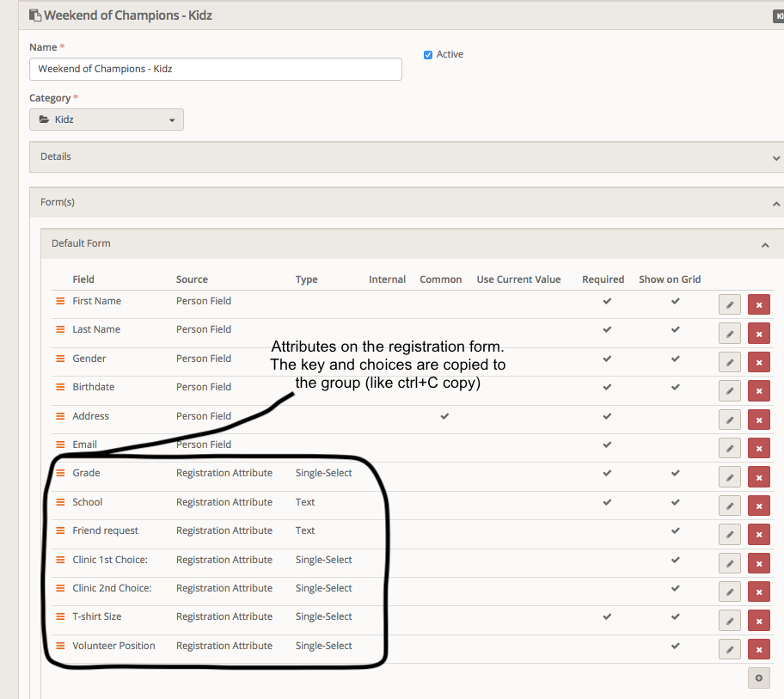Click pencil edit icon for Gender
The height and width of the screenshot is (699, 784).
[x=729, y=362]
